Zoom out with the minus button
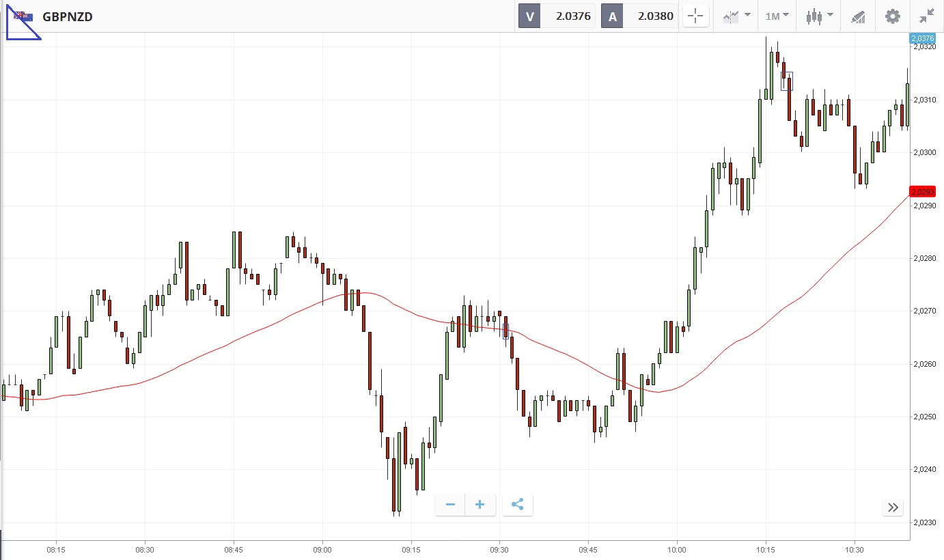This screenshot has height=560, width=944. click(450, 505)
